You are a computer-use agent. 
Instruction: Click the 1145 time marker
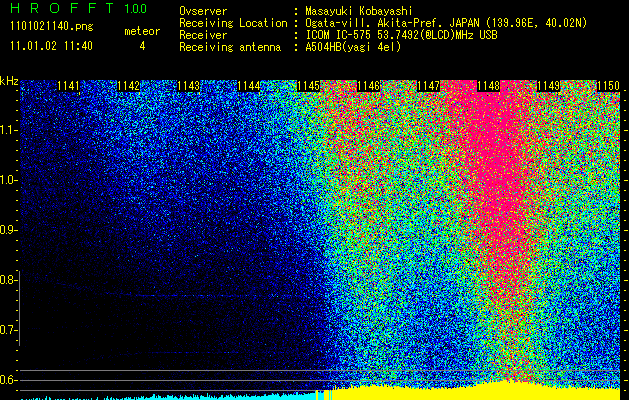(308, 86)
